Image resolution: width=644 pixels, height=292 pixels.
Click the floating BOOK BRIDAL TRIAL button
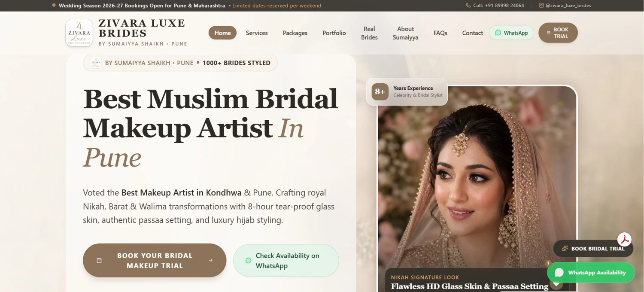[593, 248]
